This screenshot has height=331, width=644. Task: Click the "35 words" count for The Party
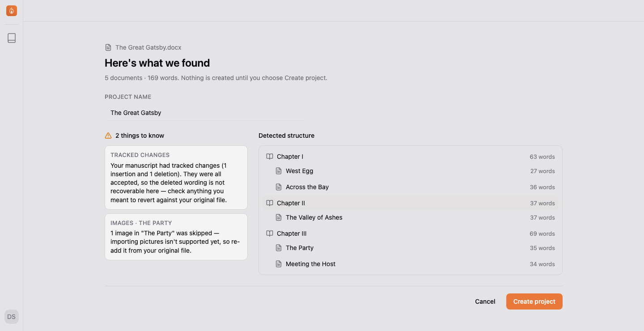tap(542, 248)
